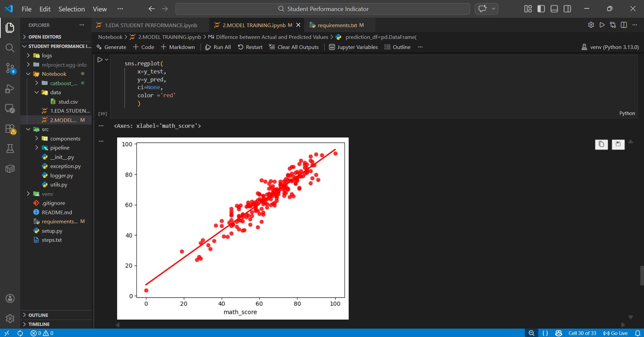
Task: Open the Extensions view
Action: 10,129
